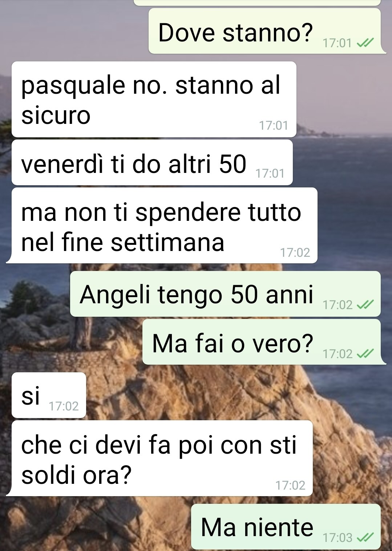The width and height of the screenshot is (392, 551).
Task: Select the 'pasquale no. stanno al sicuro' message
Action: point(154,99)
